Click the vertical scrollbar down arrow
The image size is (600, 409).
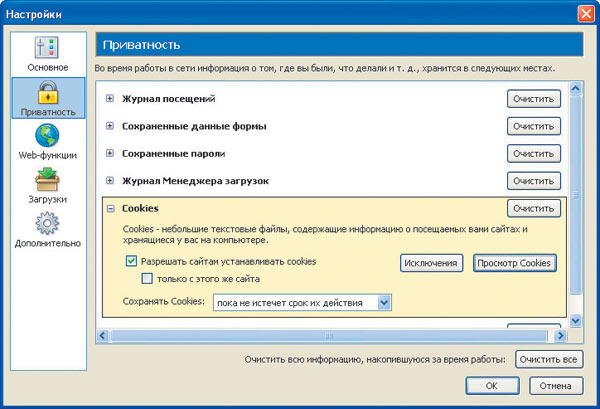tap(576, 320)
